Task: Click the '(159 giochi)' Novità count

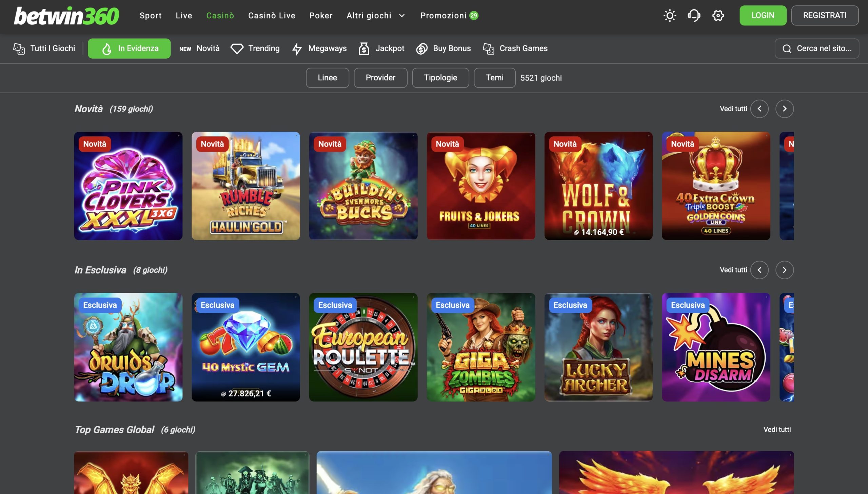Action: coord(131,109)
